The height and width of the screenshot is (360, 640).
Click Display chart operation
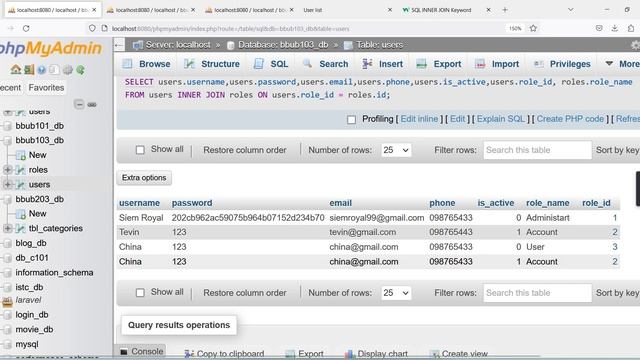click(x=376, y=354)
